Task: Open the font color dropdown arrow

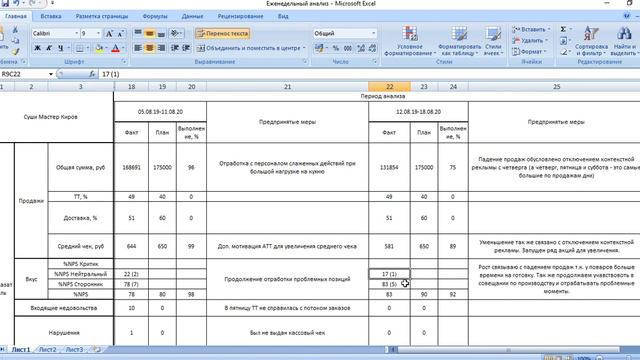Action: click(x=123, y=48)
